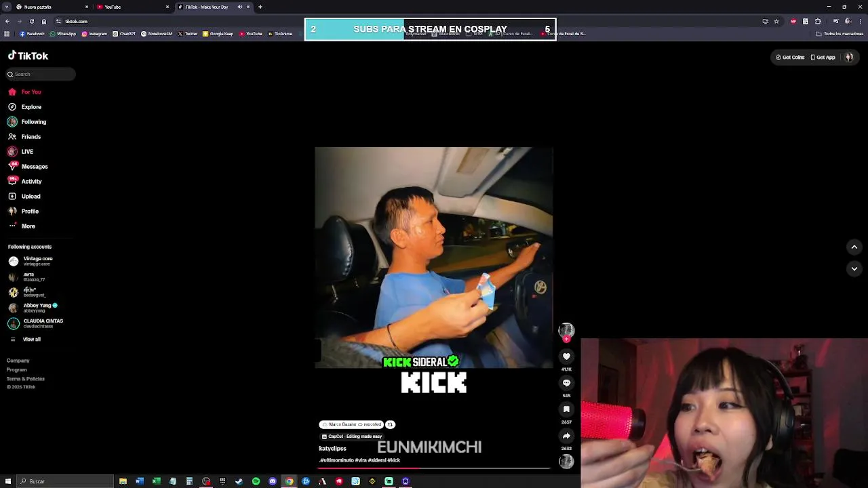Image resolution: width=868 pixels, height=488 pixels.
Task: Open the Extensions puzzle icon
Action: [x=818, y=21]
